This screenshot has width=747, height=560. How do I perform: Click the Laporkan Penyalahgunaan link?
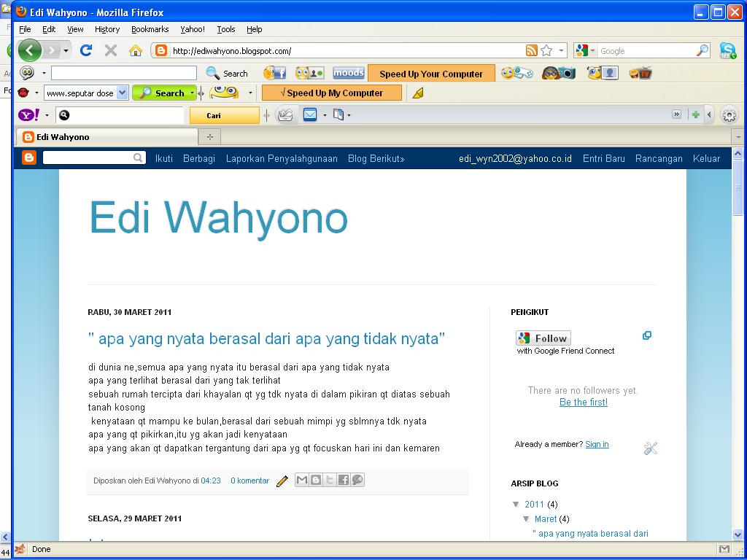[282, 158]
